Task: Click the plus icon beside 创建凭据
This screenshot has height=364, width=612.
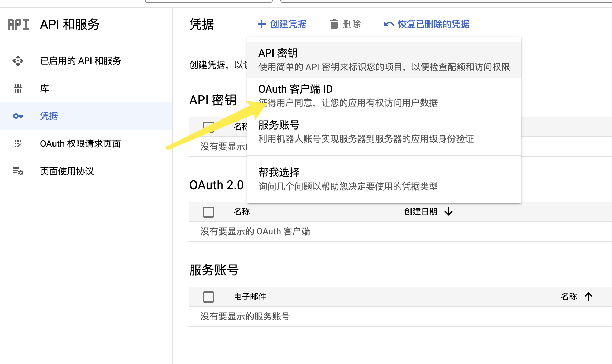Action: tap(262, 24)
